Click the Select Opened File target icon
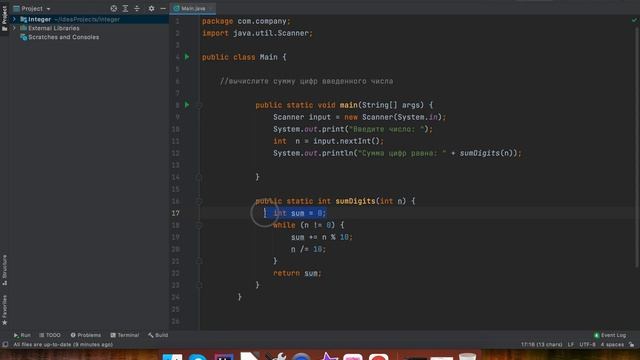This screenshot has height=360, width=640. pyautogui.click(x=114, y=9)
